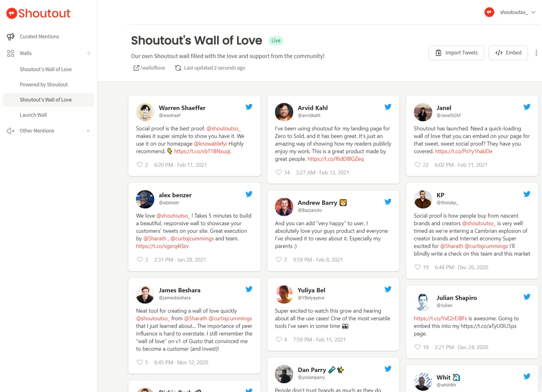Like Julian Shapiro's tweet heart icon
Viewport: 542px width, 392px height.
417,347
